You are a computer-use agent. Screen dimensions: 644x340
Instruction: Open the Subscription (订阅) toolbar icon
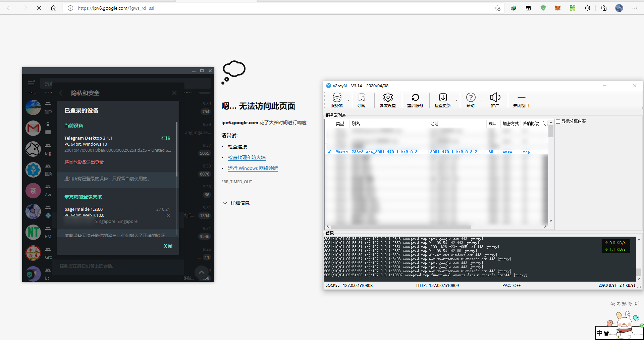[x=361, y=100]
